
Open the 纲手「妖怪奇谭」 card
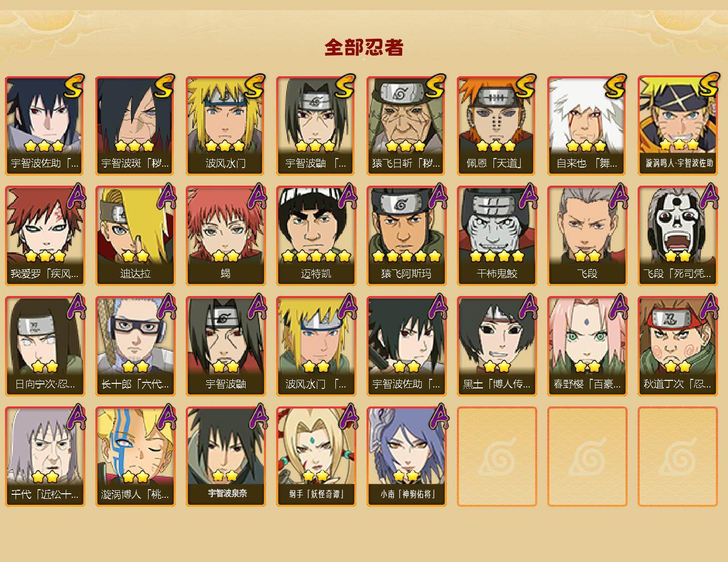click(316, 457)
